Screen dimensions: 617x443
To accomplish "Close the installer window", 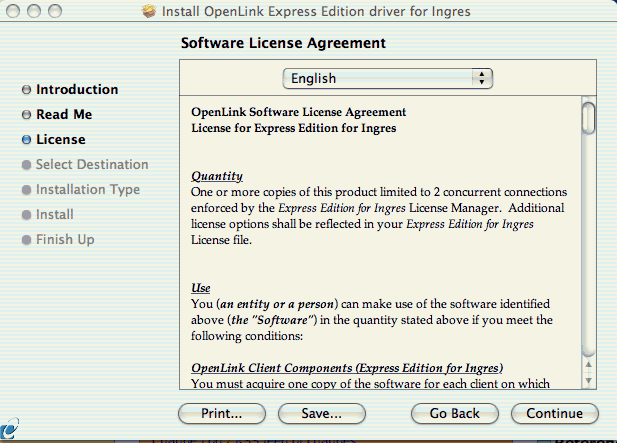I will click(x=13, y=11).
